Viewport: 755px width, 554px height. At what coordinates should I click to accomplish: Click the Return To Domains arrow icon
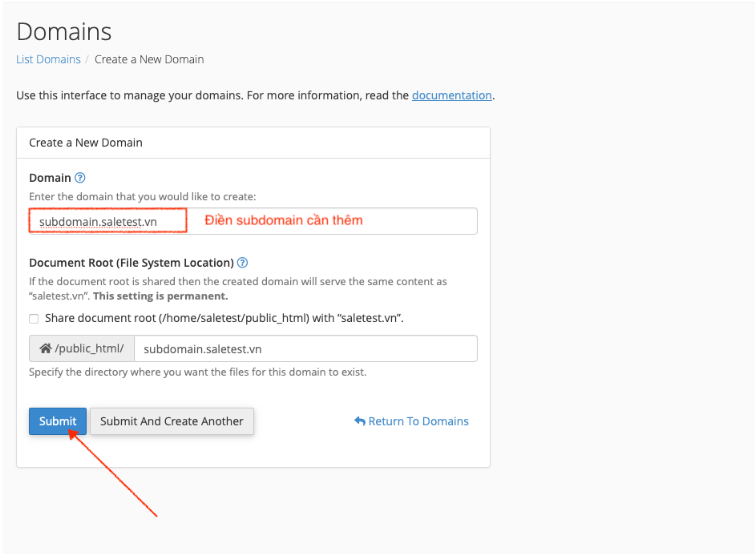[x=360, y=421]
